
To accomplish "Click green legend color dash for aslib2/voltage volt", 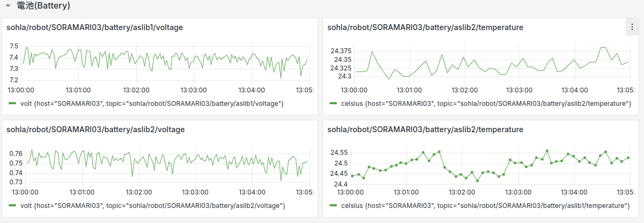I will [x=12, y=206].
